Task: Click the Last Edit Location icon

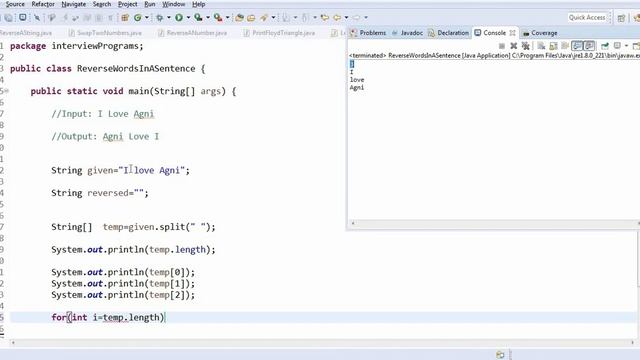Action: 325,18
